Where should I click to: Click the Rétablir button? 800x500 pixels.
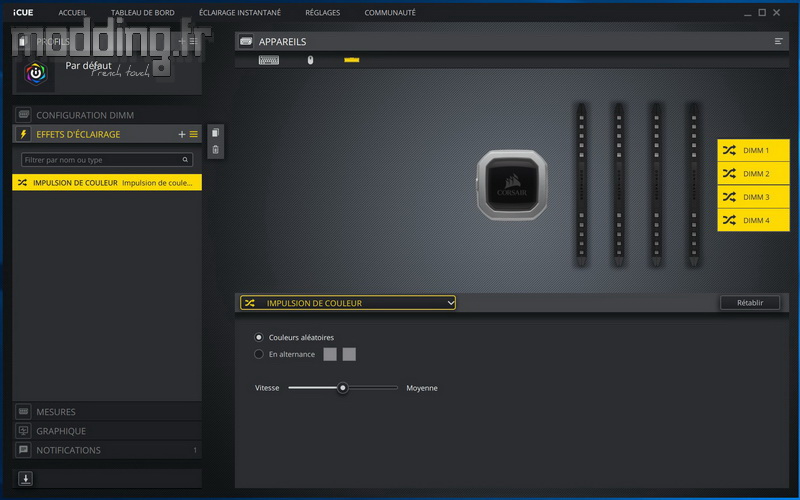point(749,303)
